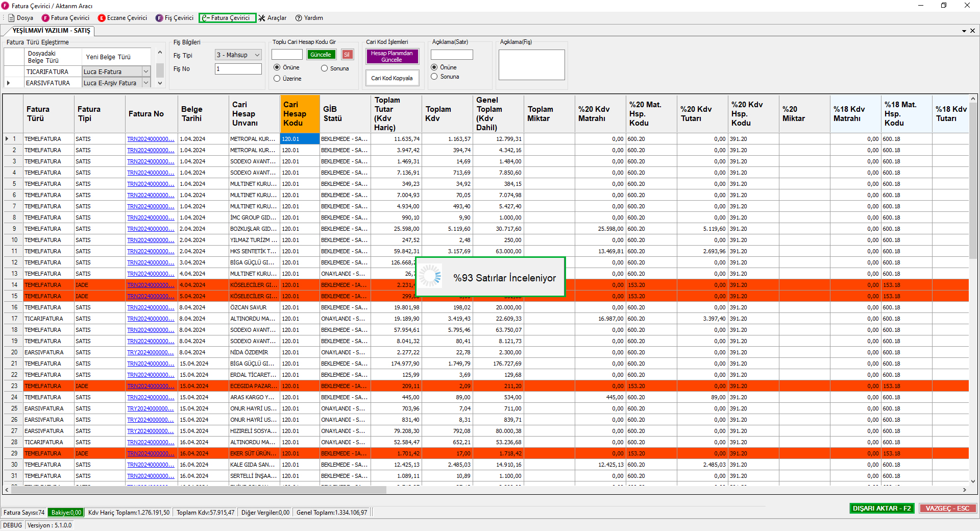Click the DEBUG label in status bar
The image size is (980, 531).
13,525
